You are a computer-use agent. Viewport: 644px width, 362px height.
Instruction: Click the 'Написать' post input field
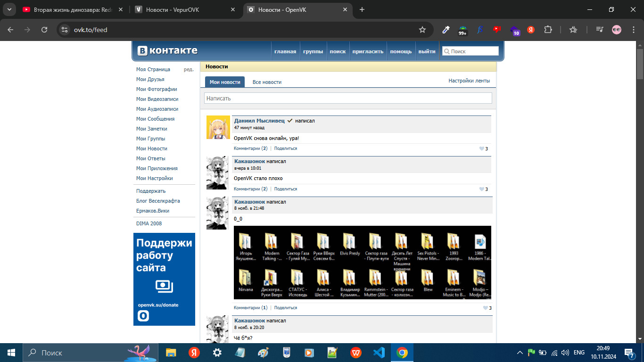[347, 98]
